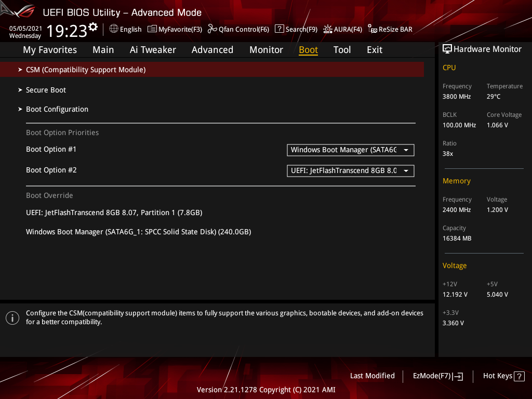This screenshot has width=532, height=399.
Task: Click arrow on JetFlashTranscend dropdown
Action: [406, 170]
